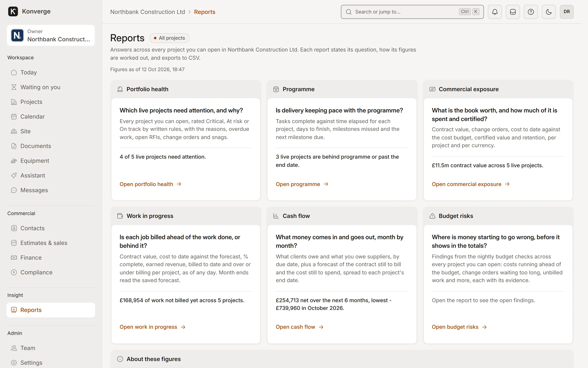Select Site in the sidebar
This screenshot has width=588, height=368.
click(x=51, y=131)
